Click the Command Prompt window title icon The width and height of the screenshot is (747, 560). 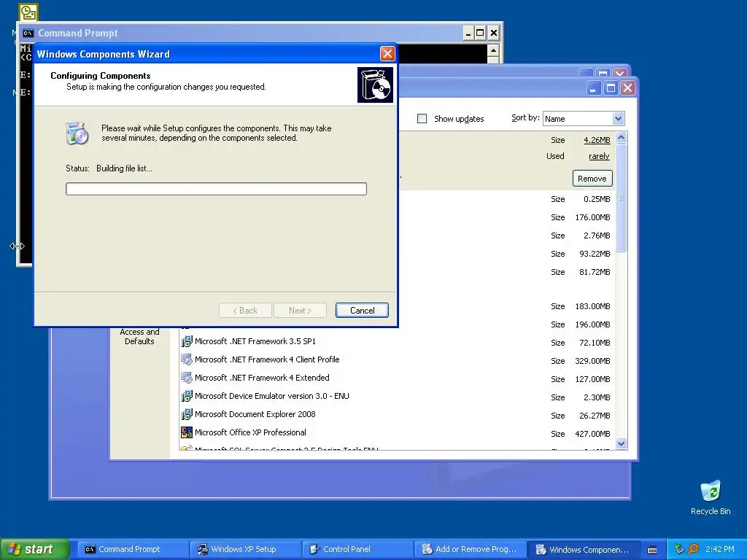[28, 33]
